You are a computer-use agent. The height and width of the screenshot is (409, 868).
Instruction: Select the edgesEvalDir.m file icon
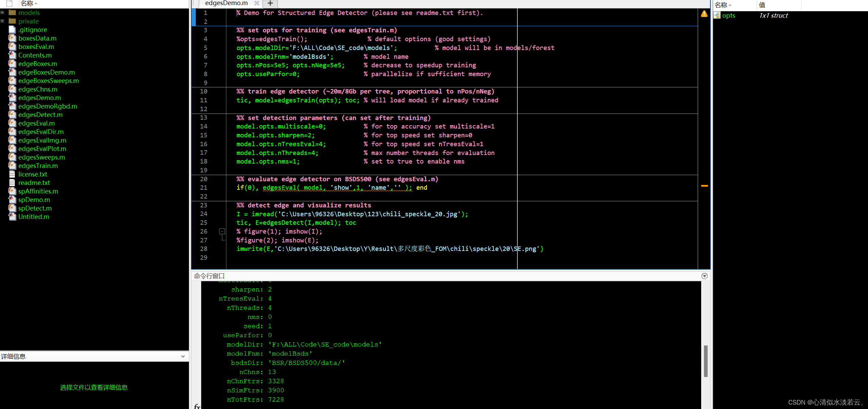click(x=12, y=132)
